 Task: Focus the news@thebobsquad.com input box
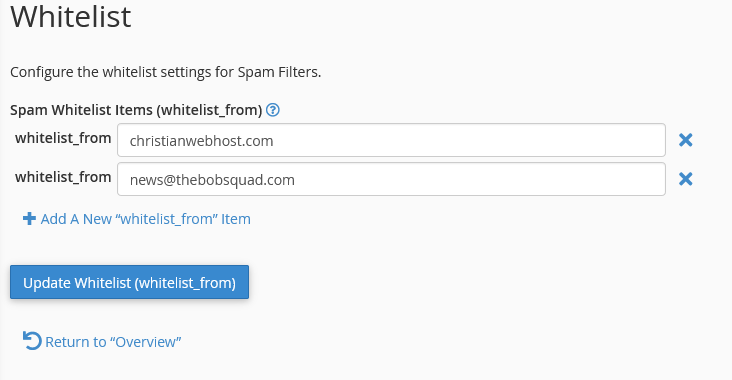391,179
